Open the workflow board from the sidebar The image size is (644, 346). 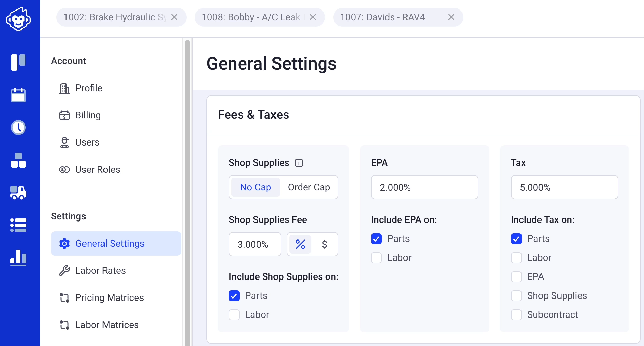click(19, 62)
